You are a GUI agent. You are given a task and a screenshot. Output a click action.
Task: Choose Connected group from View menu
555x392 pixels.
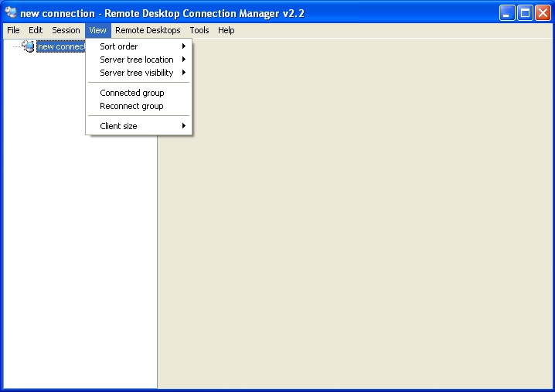[139, 93]
